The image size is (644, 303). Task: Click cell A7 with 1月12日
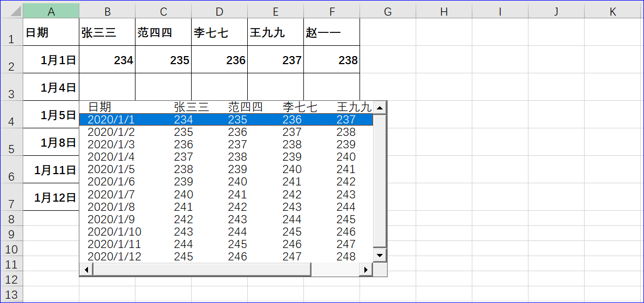(x=51, y=197)
